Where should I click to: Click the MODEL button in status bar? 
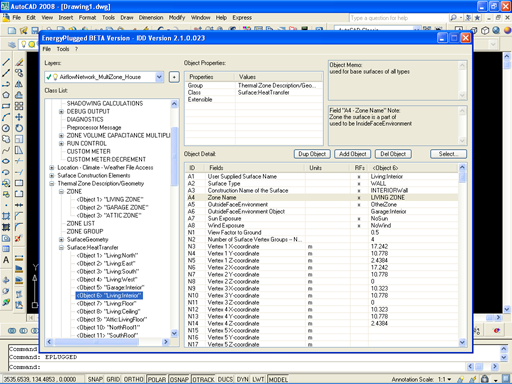(x=278, y=379)
